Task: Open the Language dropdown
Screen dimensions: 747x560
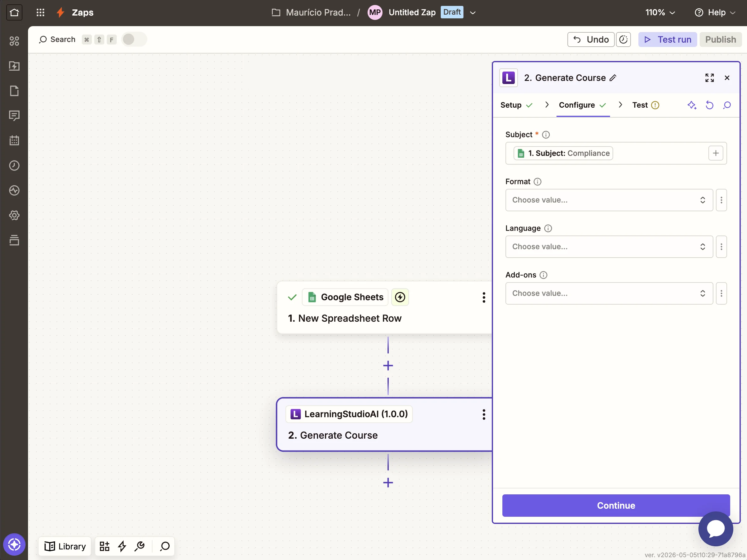Action: 609,247
